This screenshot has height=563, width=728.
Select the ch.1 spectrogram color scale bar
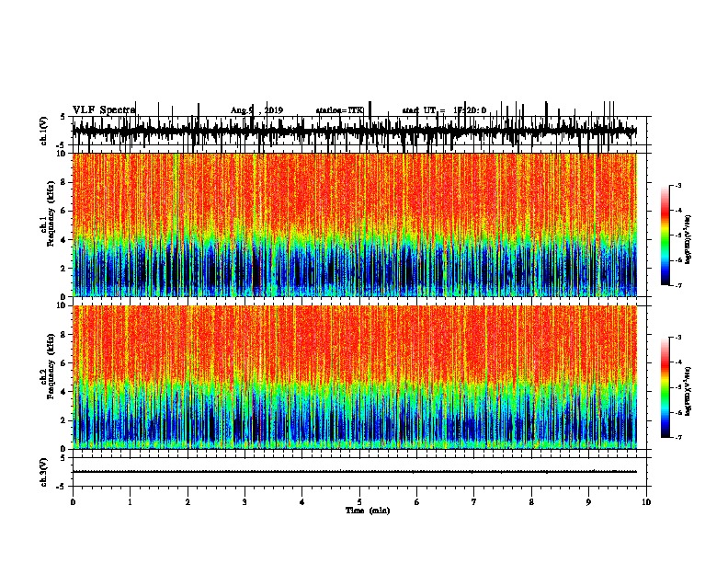[x=665, y=236]
